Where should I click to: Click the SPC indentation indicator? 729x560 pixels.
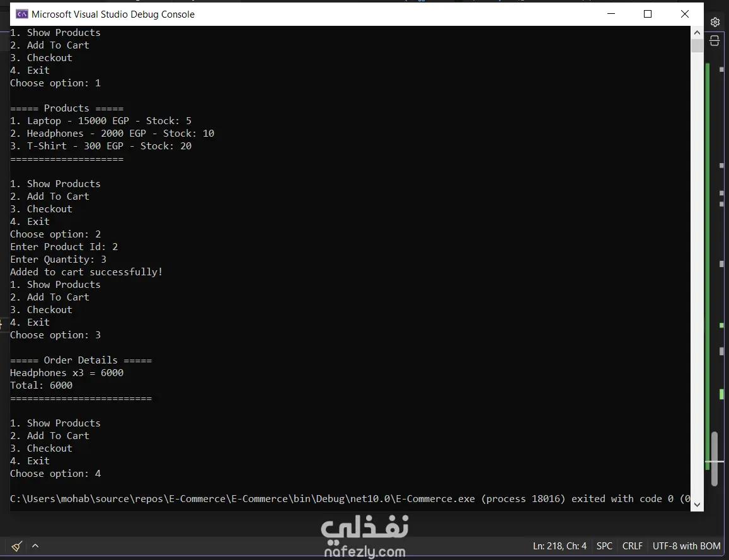click(604, 546)
